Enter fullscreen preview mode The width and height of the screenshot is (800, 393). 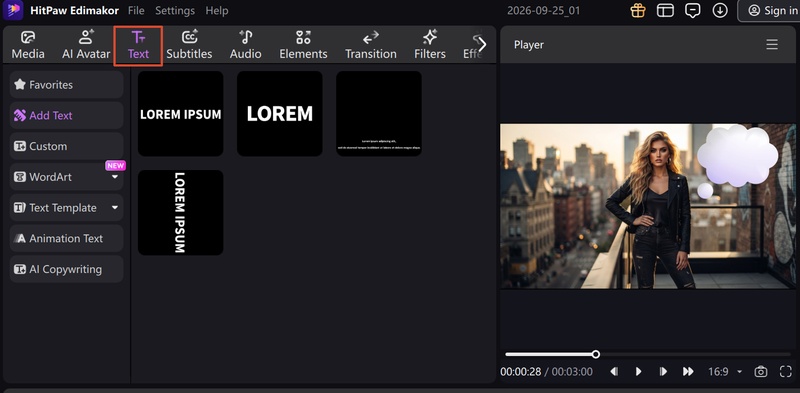tap(786, 372)
